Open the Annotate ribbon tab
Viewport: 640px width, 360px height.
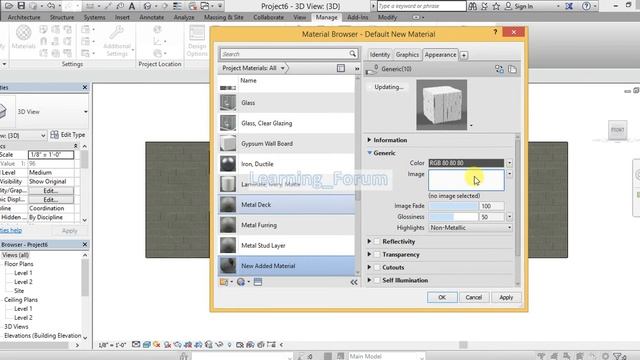[151, 18]
